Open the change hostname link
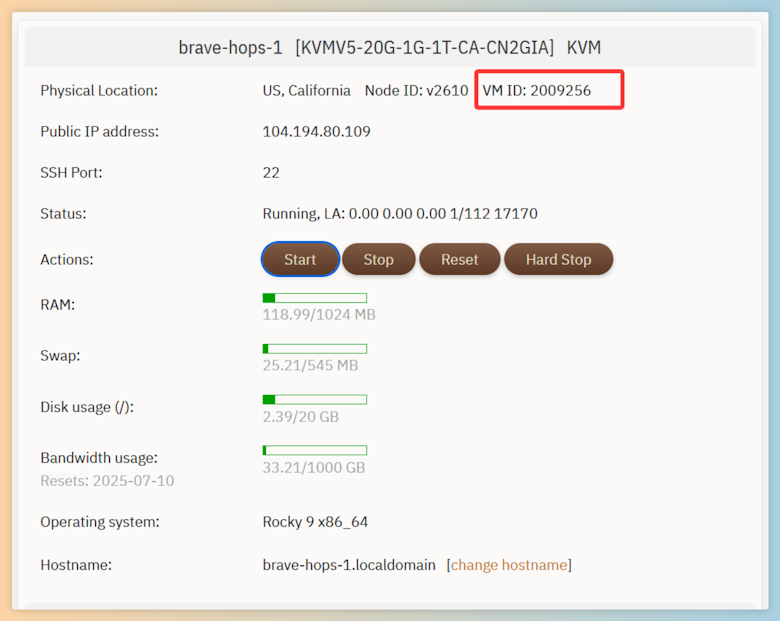Screen dimensions: 780x621 pyautogui.click(x=509, y=565)
